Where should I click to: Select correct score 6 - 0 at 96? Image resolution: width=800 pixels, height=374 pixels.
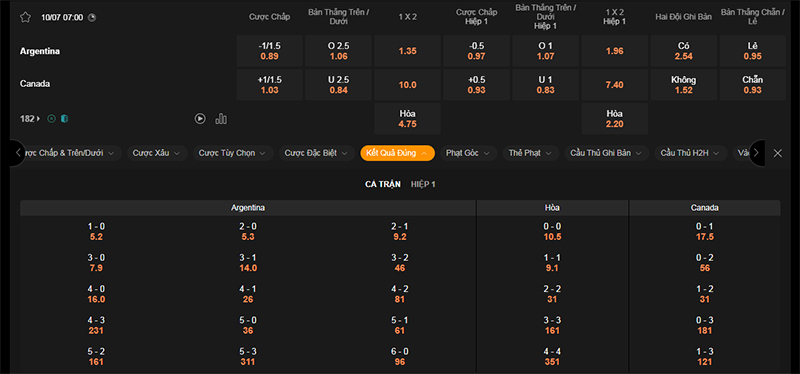point(399,357)
